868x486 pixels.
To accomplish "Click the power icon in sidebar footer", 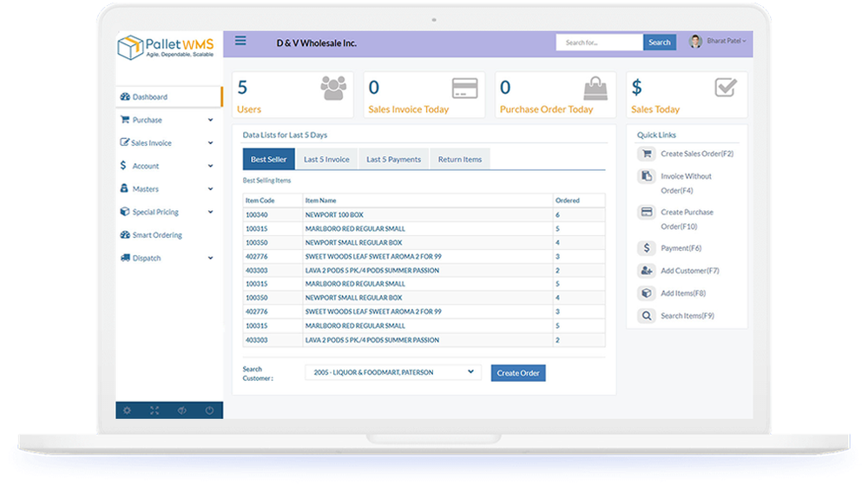I will coord(209,410).
